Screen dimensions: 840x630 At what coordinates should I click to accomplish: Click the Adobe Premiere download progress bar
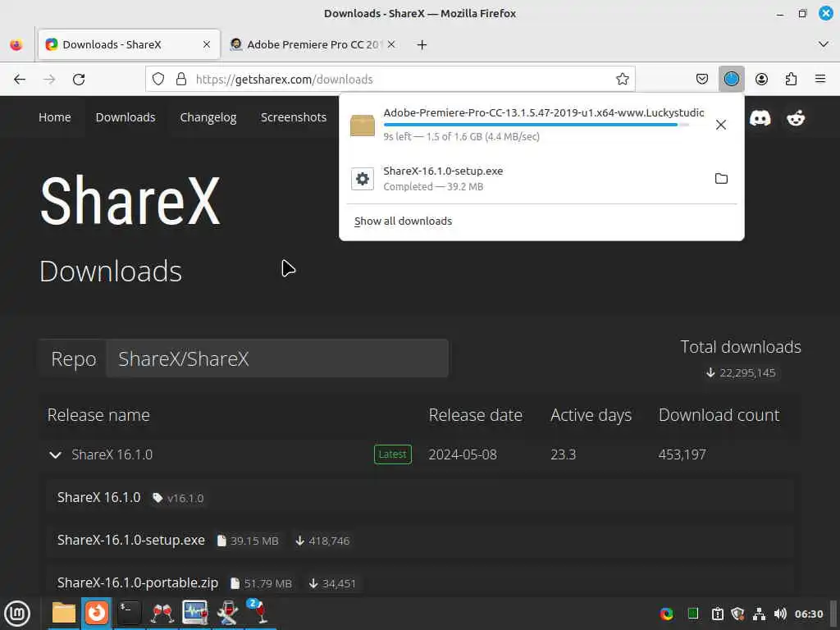(x=536, y=125)
